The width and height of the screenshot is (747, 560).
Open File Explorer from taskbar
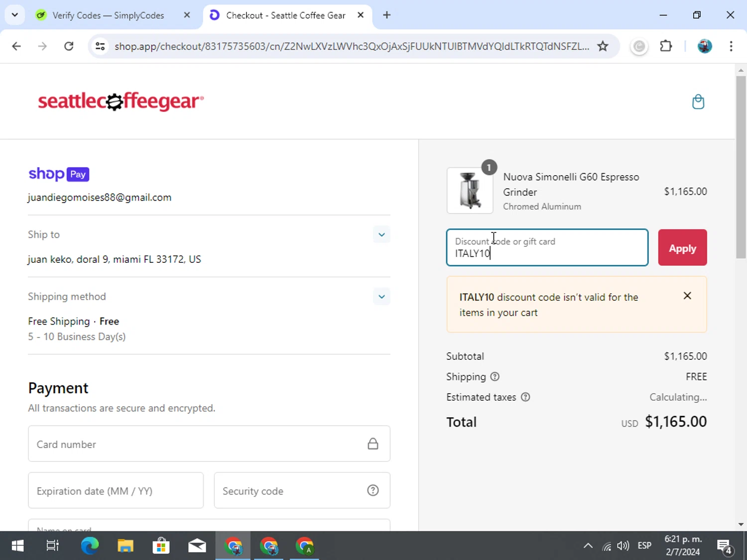[x=125, y=546]
